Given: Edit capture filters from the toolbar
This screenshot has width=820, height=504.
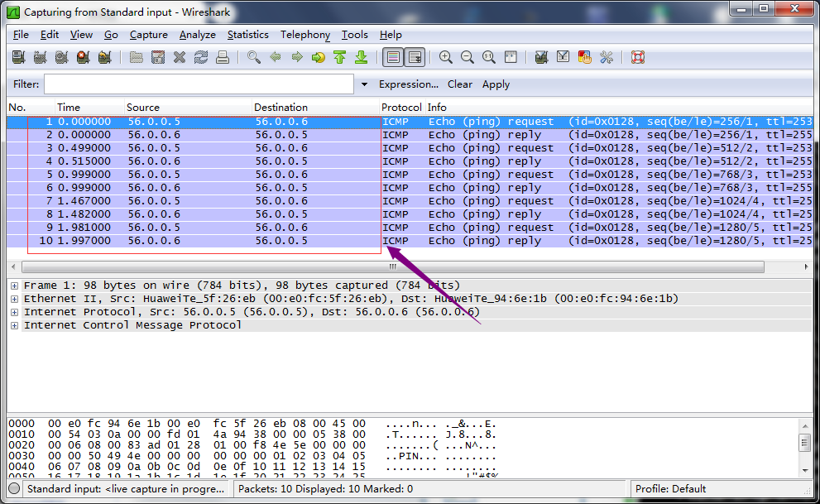Looking at the screenshot, I should click(x=542, y=57).
